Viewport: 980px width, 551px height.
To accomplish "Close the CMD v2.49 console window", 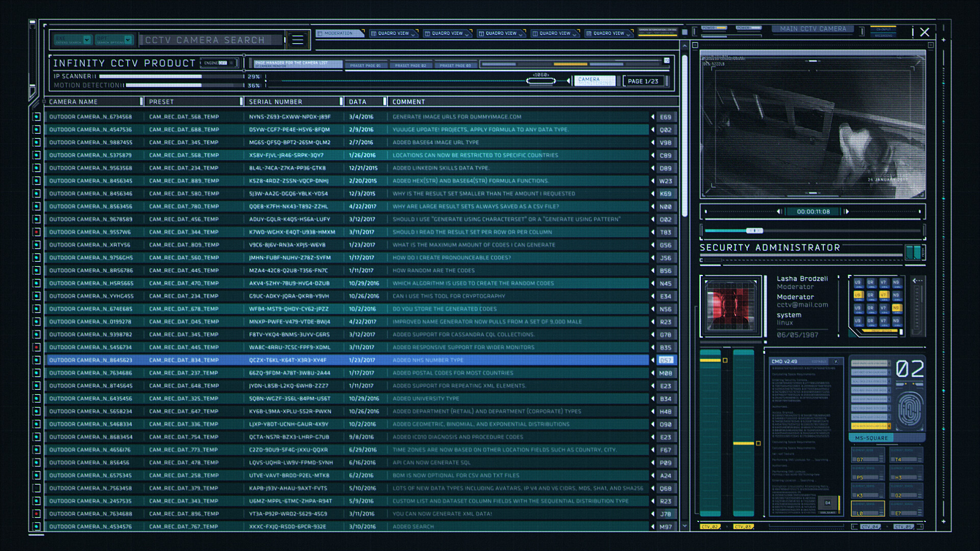I will pos(836,361).
